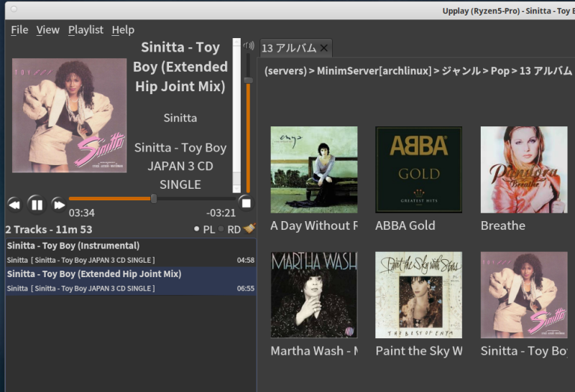Viewport: 575px width, 392px height.
Task: Click the track info scrollbar
Action: (x=236, y=116)
